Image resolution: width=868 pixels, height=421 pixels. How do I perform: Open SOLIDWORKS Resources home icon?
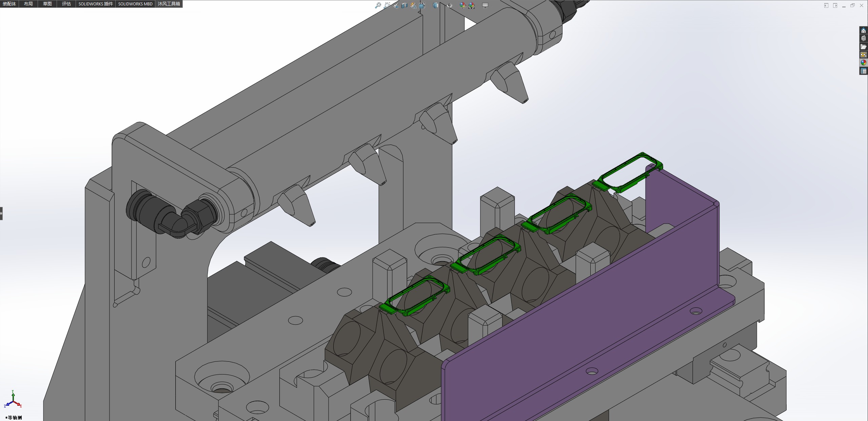pyautogui.click(x=863, y=31)
